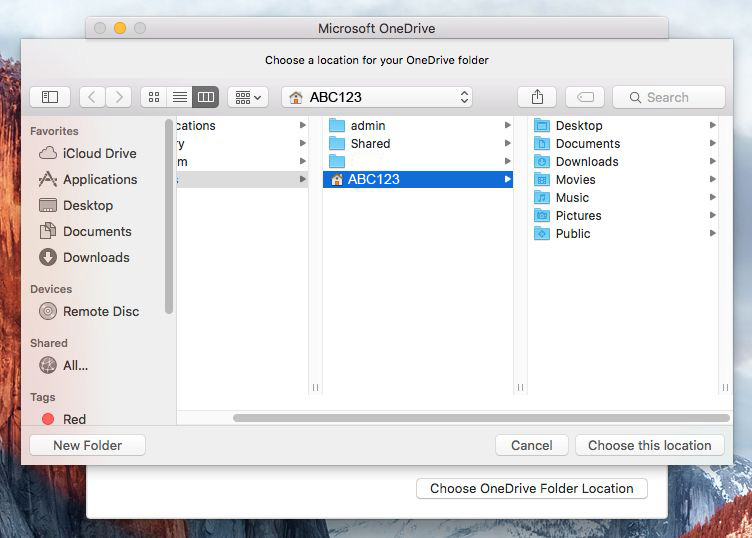752x538 pixels.
Task: Click Choose OneDrive Folder Location in OneDrive window
Action: 532,489
